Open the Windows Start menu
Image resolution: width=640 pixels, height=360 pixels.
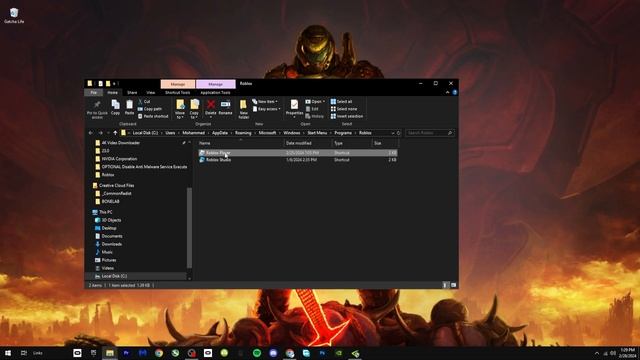tap(8, 353)
